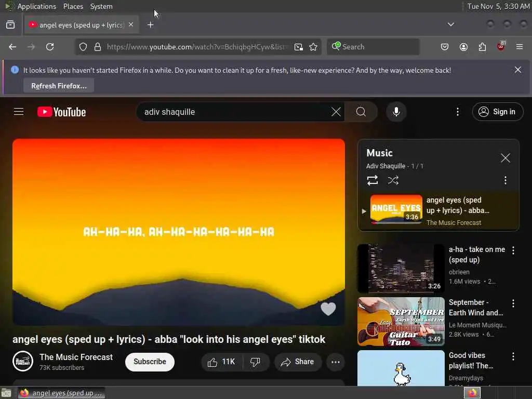
Task: Click Firefox taskbar window button
Action: click(x=61, y=393)
